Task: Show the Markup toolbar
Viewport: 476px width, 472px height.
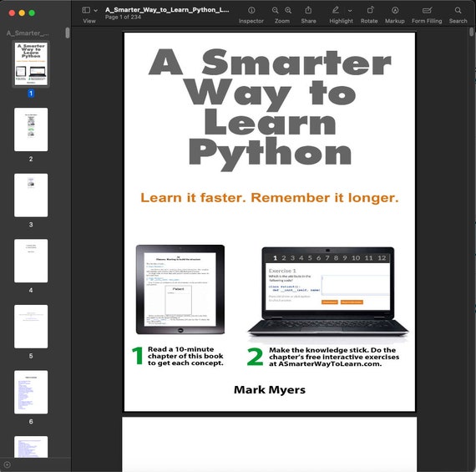Action: pyautogui.click(x=395, y=10)
